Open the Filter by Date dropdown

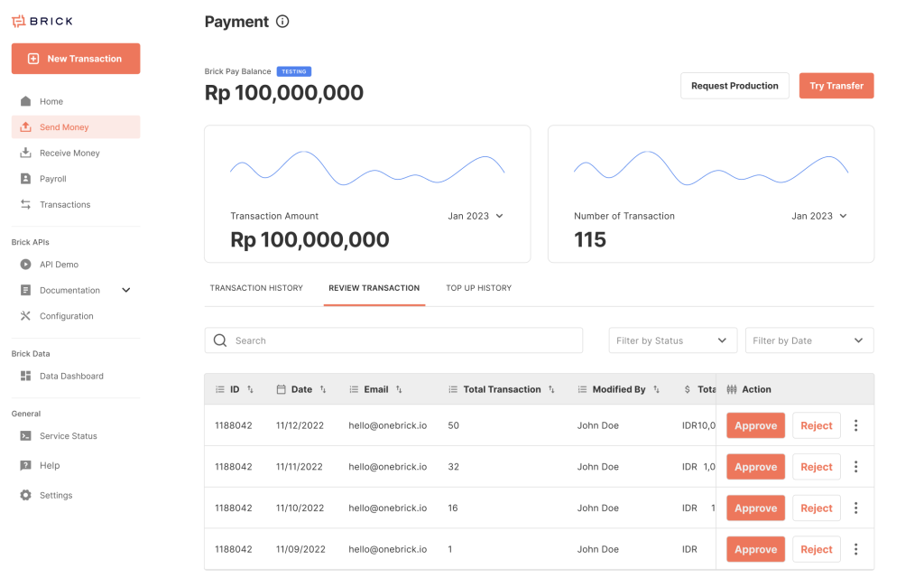point(809,340)
